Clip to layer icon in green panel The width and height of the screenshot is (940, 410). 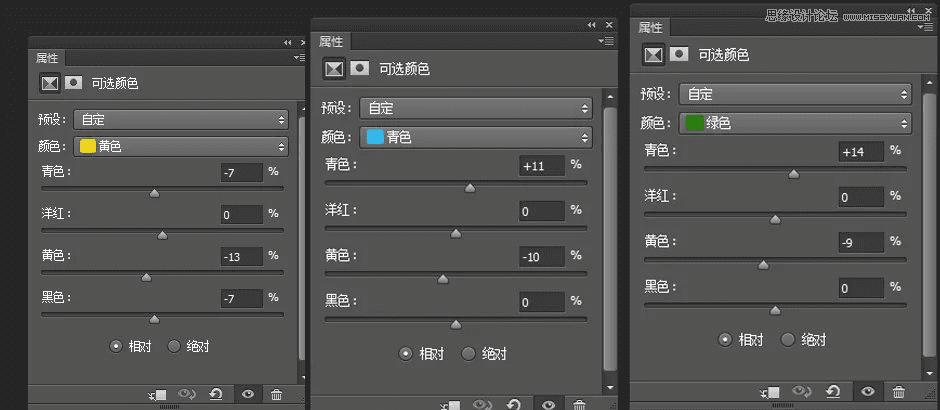point(770,393)
